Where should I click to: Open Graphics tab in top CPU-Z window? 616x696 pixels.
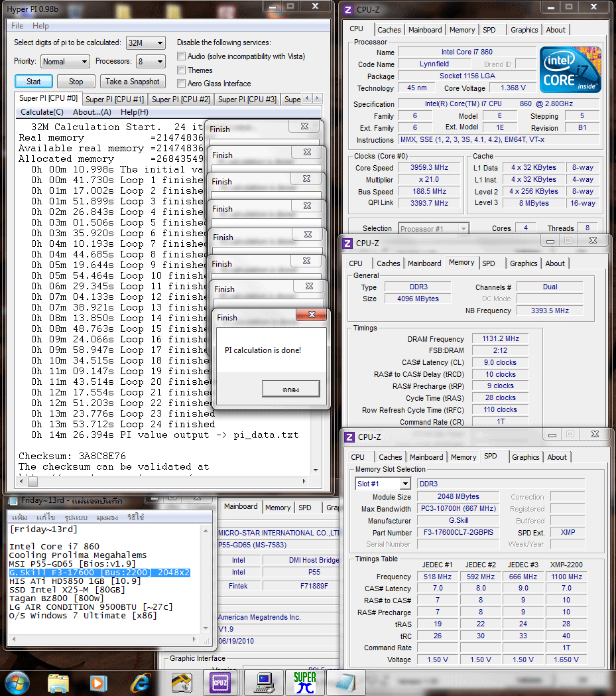pyautogui.click(x=524, y=30)
